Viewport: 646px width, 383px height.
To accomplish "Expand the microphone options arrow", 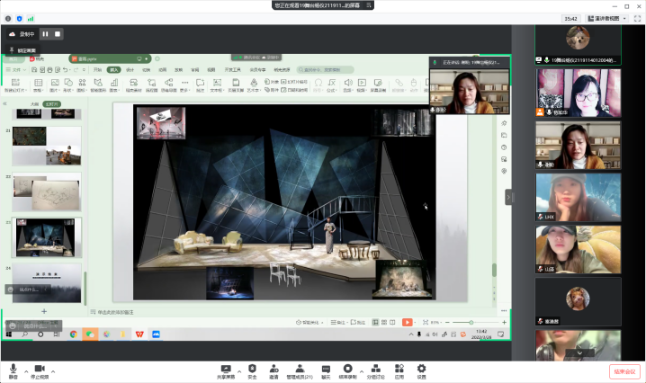I will [x=26, y=371].
